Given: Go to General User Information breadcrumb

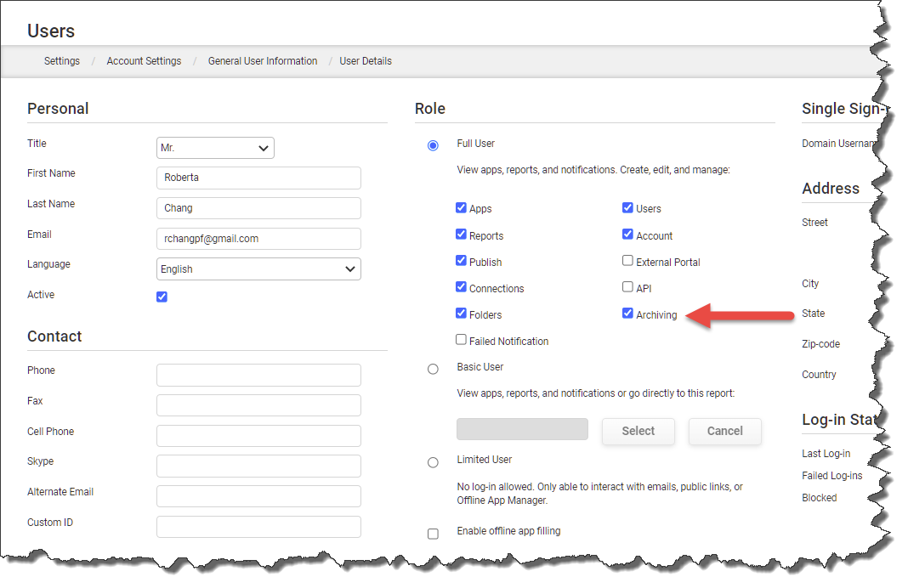Looking at the screenshot, I should (x=263, y=61).
